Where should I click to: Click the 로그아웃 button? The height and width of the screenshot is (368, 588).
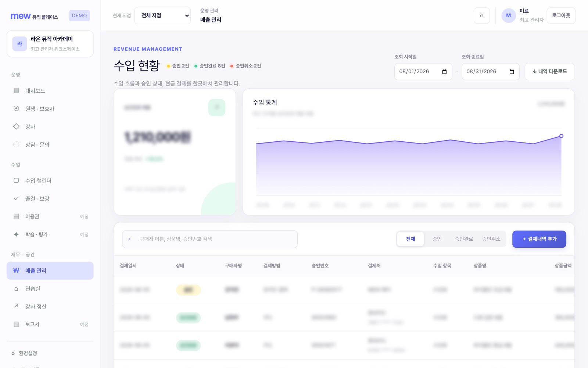561,15
